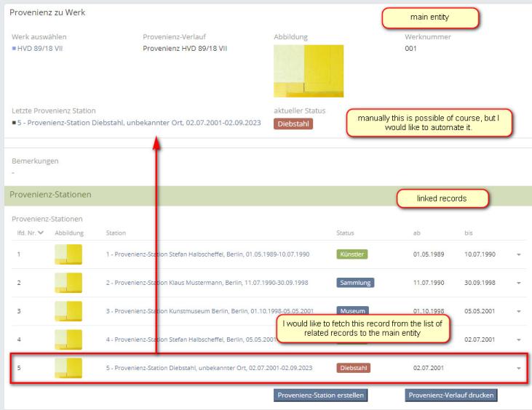Expand the row menu arrow for station 4

[519, 340]
